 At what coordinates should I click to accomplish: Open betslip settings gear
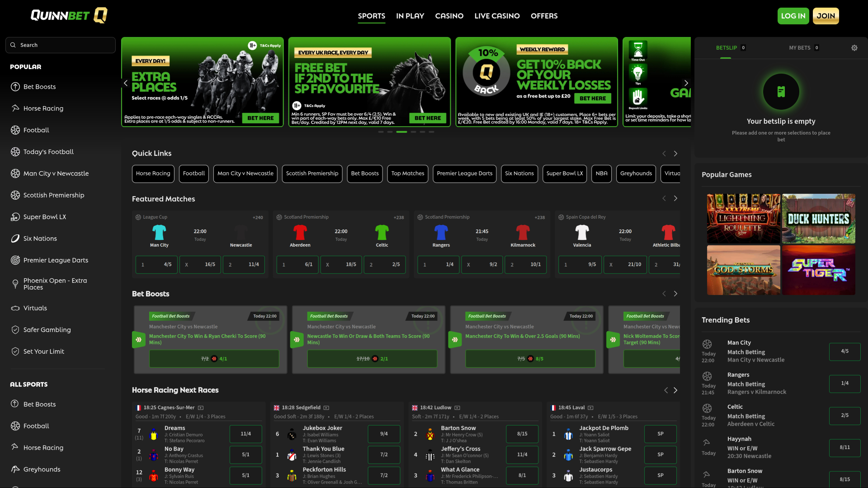854,47
